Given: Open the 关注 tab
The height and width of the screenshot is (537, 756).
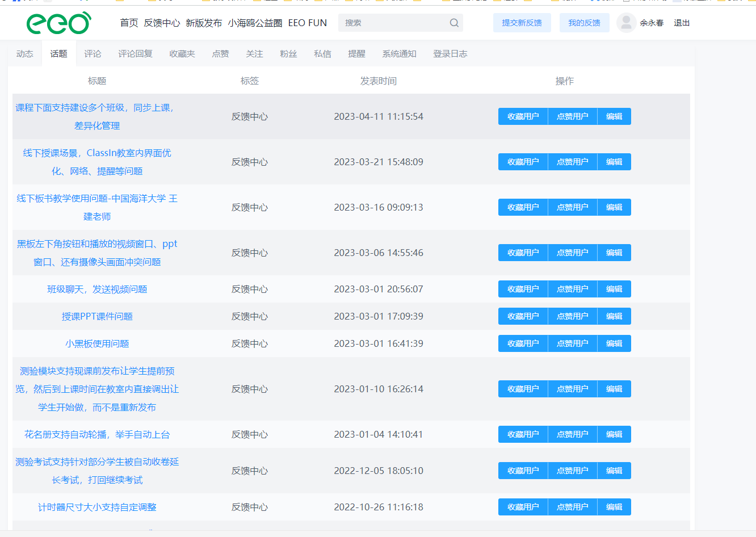Looking at the screenshot, I should point(254,53).
